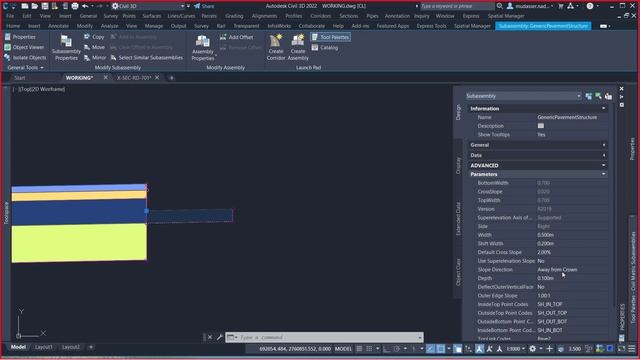Screen dimensions: 640x360
Task: Toggle ortho mode in status bar
Action: 387,349
